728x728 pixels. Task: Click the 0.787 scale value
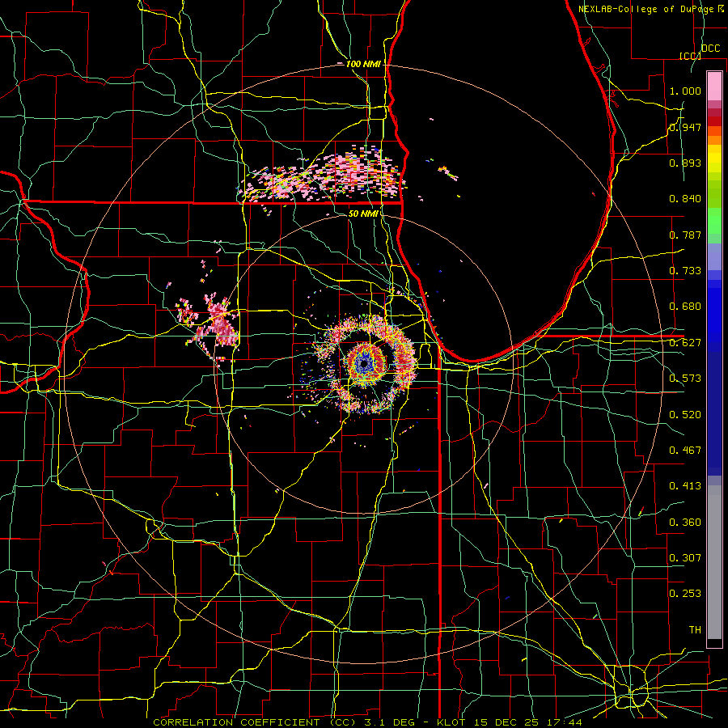click(x=685, y=235)
